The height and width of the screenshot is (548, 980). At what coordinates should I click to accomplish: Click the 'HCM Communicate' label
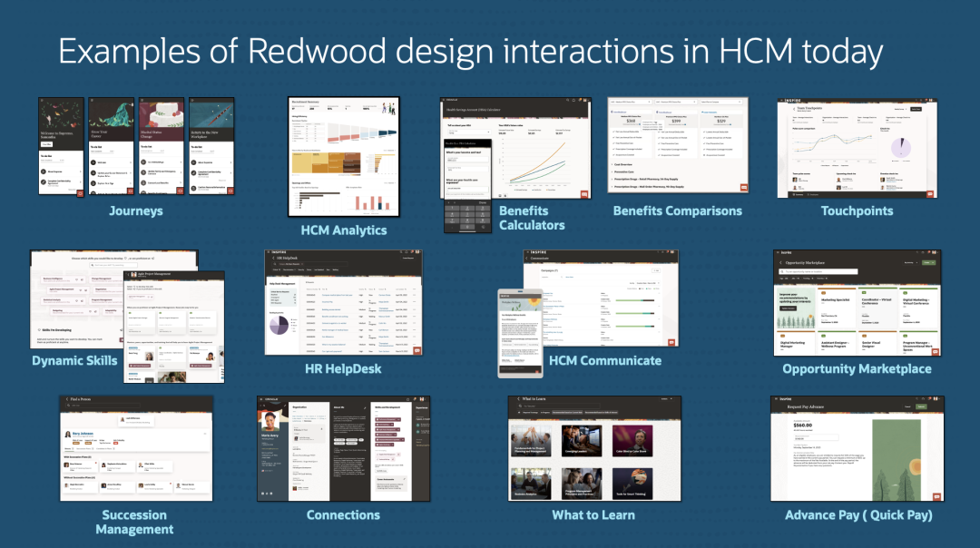[x=605, y=360]
